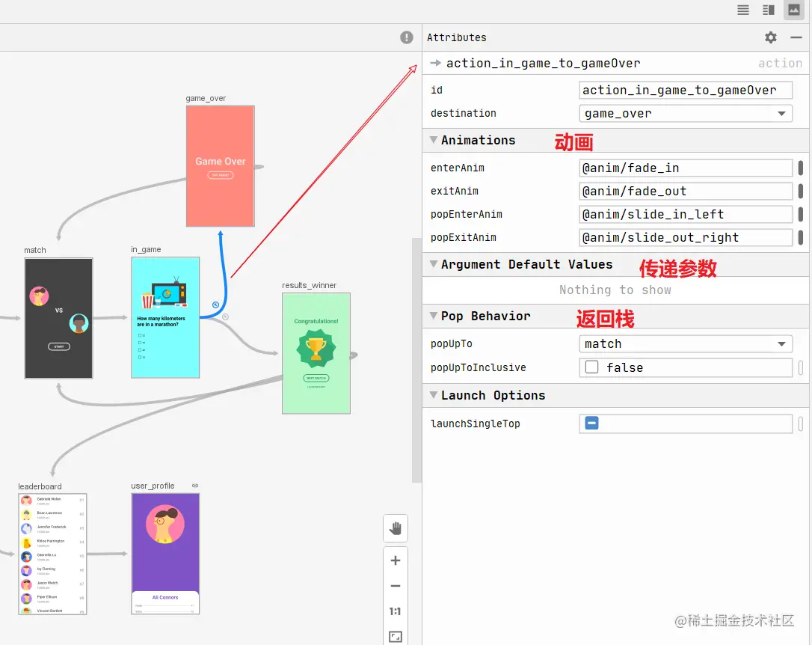Switch to Code view mode icon
This screenshot has height=645, width=812.
[743, 10]
